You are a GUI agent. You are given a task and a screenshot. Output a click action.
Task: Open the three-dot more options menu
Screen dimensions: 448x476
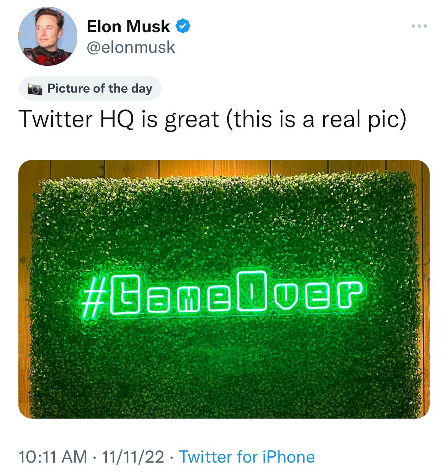419,26
